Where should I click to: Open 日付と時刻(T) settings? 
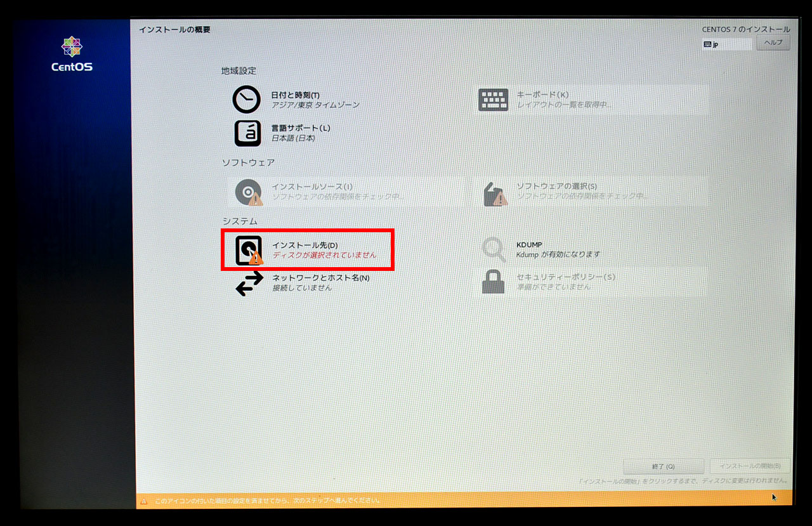click(296, 95)
